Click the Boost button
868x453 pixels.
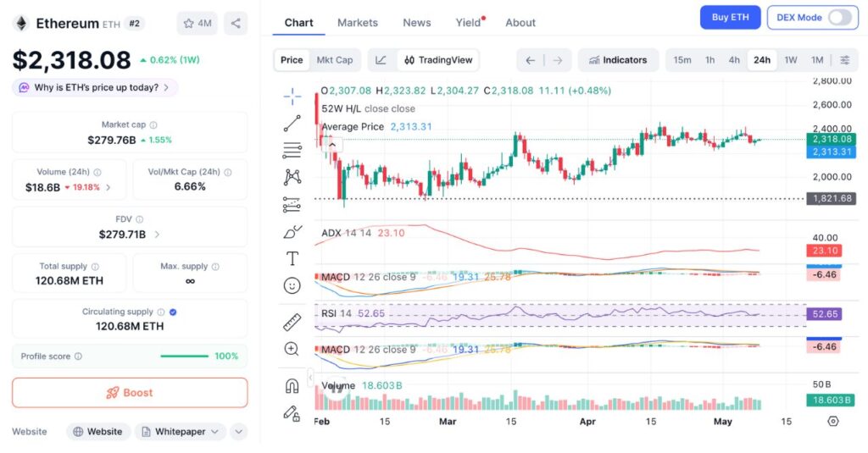point(130,393)
